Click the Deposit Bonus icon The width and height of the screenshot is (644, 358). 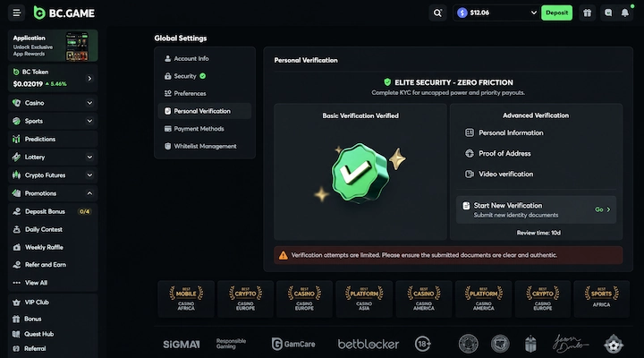pos(17,211)
